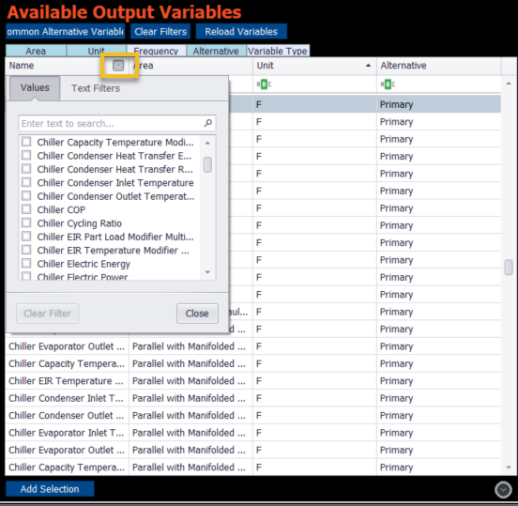Select the Variable Type grouping tab

pos(278,51)
